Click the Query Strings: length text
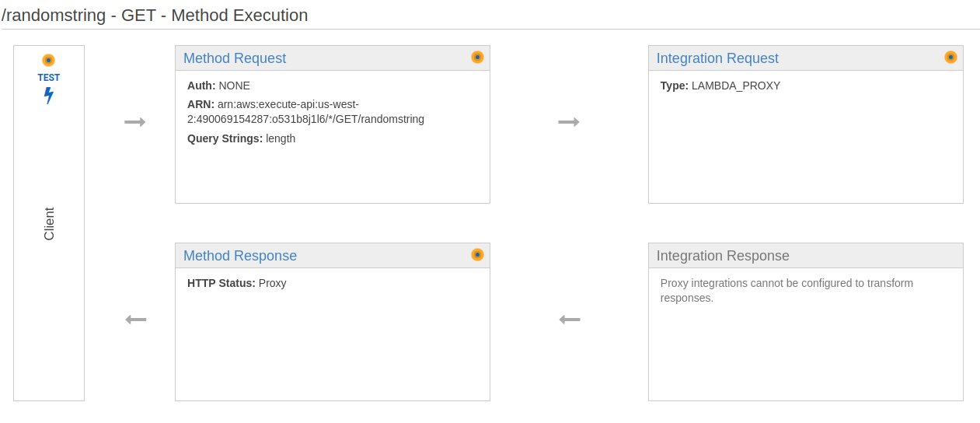Screen dimensions: 980x423 click(241, 138)
